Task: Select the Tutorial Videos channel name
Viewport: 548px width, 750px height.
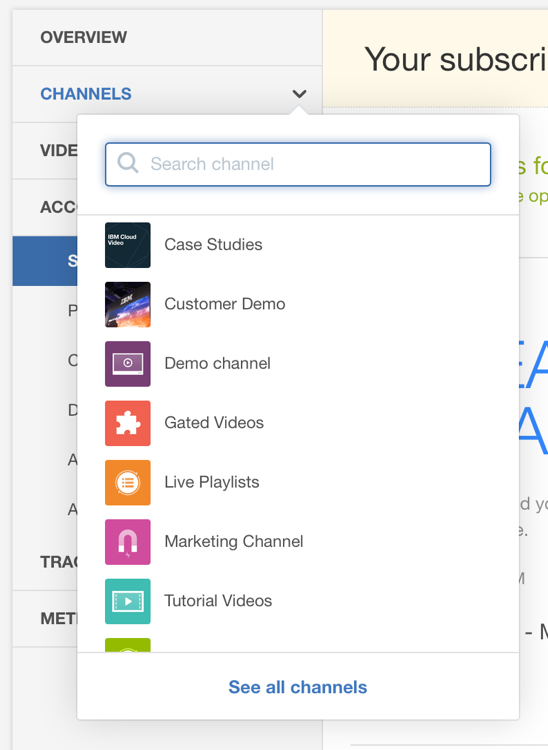Action: point(218,600)
